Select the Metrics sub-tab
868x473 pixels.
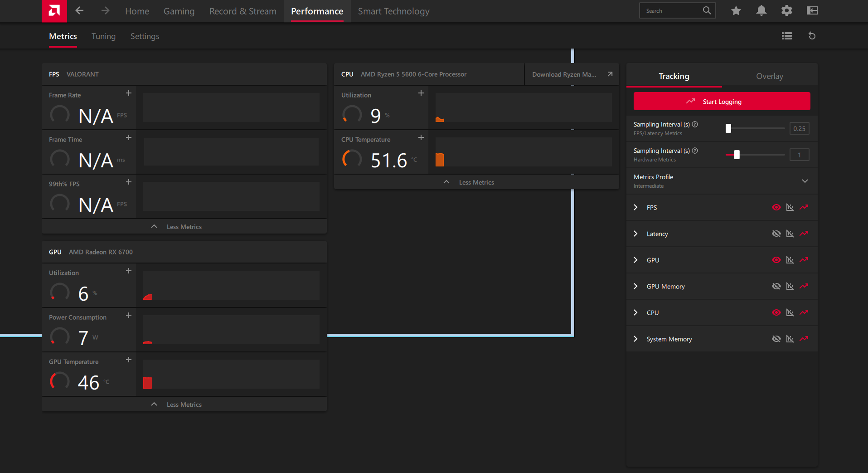point(63,36)
